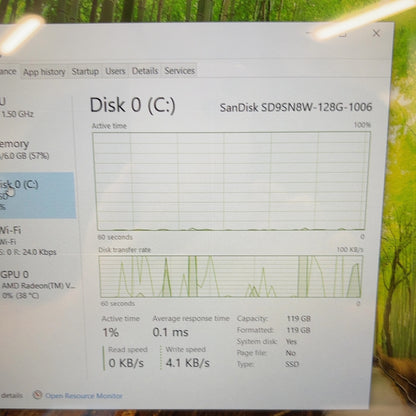Select Disk 0 (C:) sidebar entry
This screenshot has width=416, height=416.
coord(37,195)
